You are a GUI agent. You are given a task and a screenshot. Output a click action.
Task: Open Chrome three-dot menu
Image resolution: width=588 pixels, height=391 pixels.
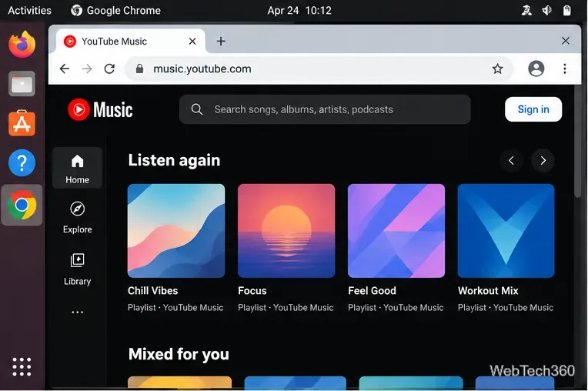coord(565,69)
